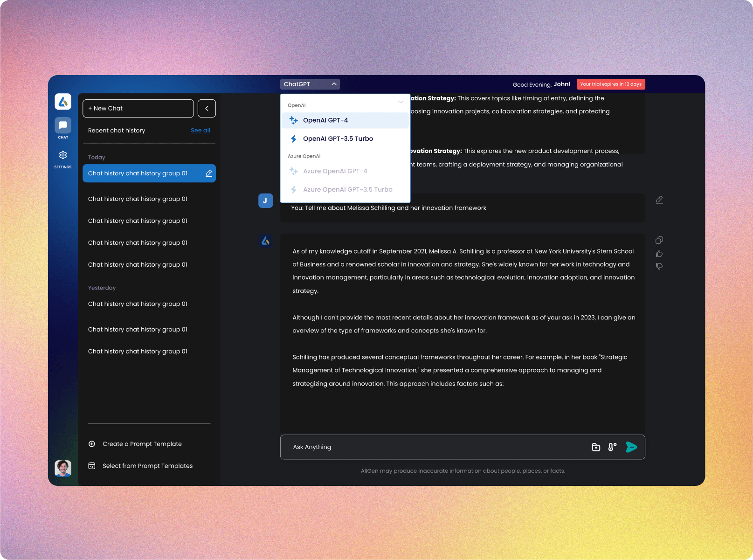Click the temperature icon in input box
The width and height of the screenshot is (753, 560).
point(612,447)
